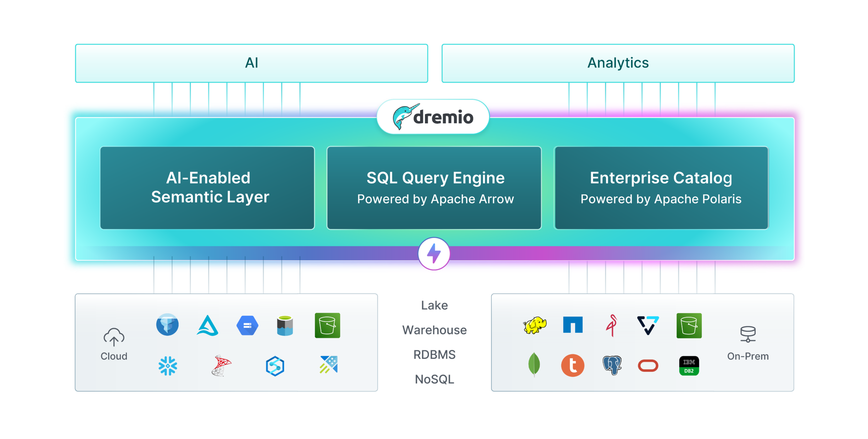The width and height of the screenshot is (868, 439).
Task: Select the Apache Iceberg iceberg icon
Action: 167,324
